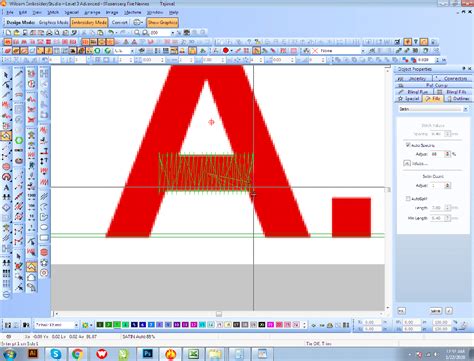The image size is (474, 361).
Task: Switch to the Special tab
Action: (x=408, y=99)
